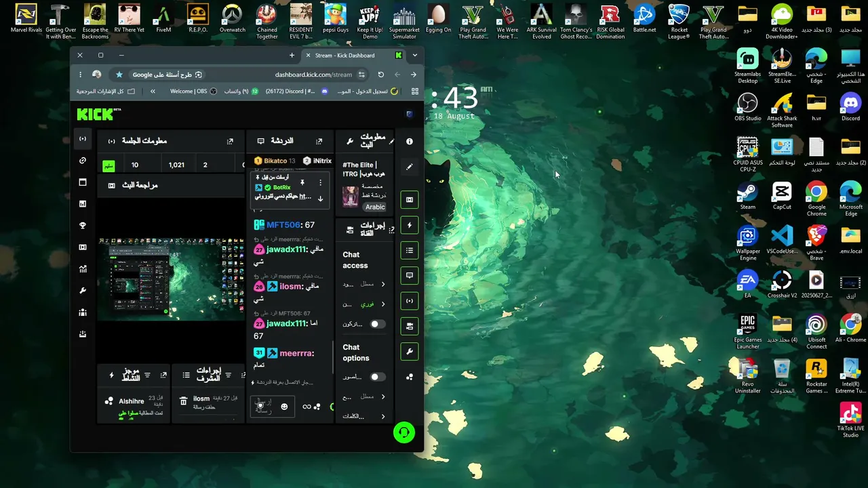The image size is (868, 488).
Task: Click username MFT506 in chat
Action: tap(283, 225)
